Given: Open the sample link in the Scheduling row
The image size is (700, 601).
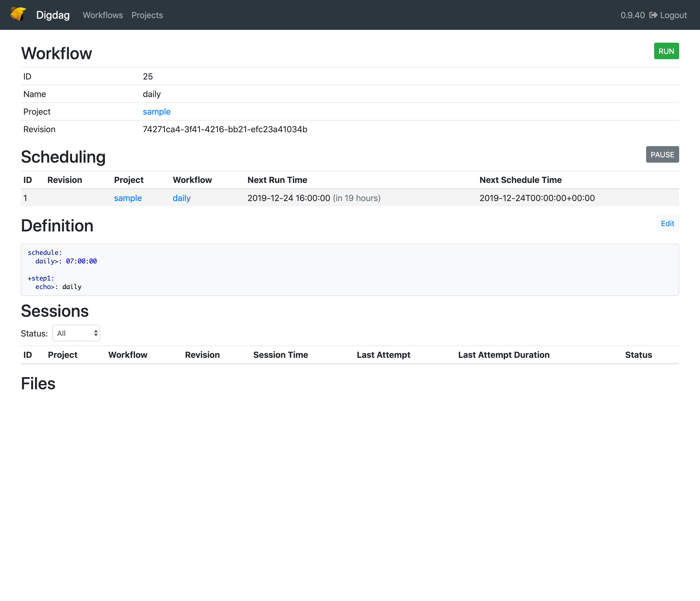Looking at the screenshot, I should click(x=128, y=198).
